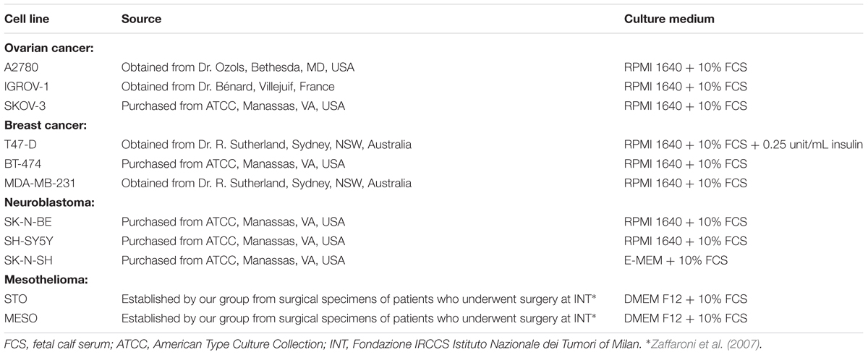Click the Breast cancer section heading

tap(46, 125)
